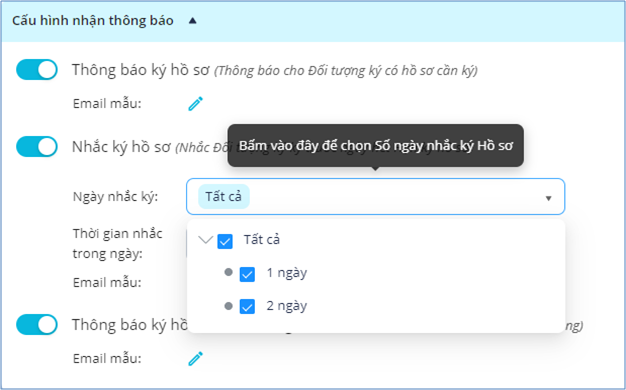The height and width of the screenshot is (390, 626).
Task: Uncheck the 2 ngày checkbox
Action: (x=247, y=307)
